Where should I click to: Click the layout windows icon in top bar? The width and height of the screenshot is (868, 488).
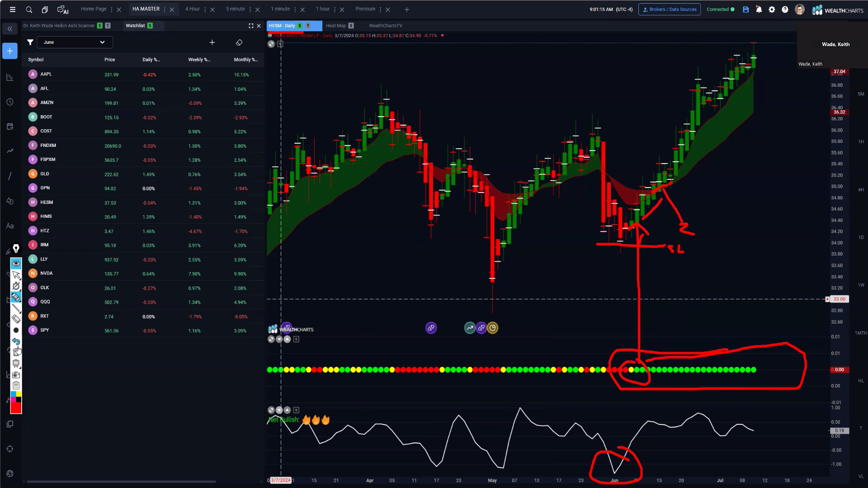pyautogui.click(x=45, y=9)
